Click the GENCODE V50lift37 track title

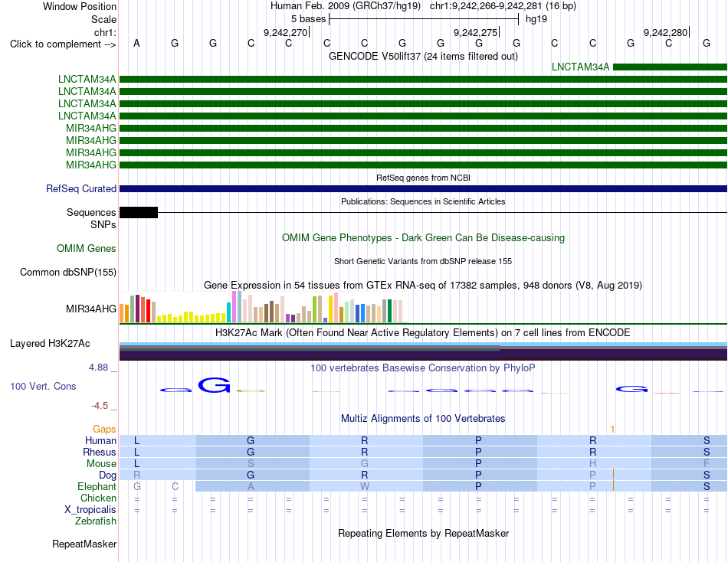[423, 56]
